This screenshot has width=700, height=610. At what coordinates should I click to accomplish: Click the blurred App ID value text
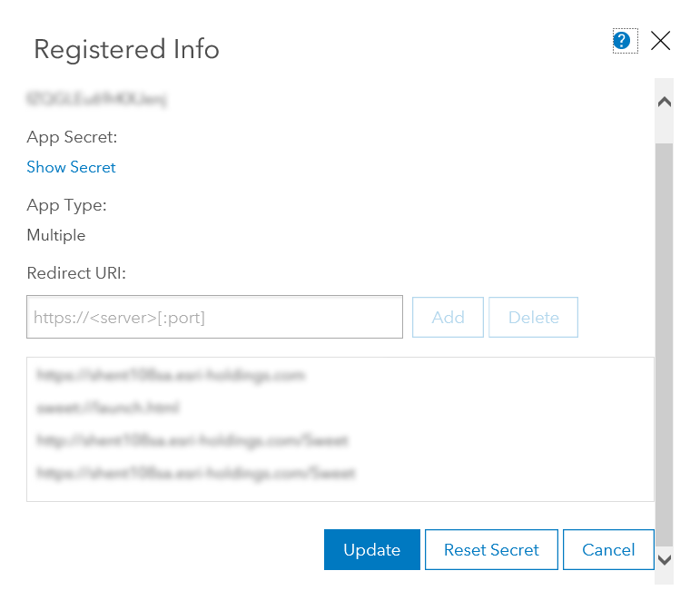point(98,98)
